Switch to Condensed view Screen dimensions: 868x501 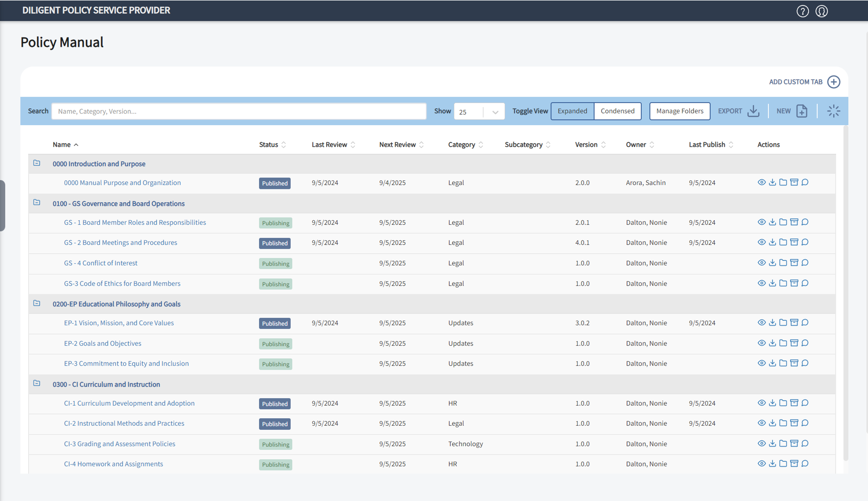(x=618, y=111)
